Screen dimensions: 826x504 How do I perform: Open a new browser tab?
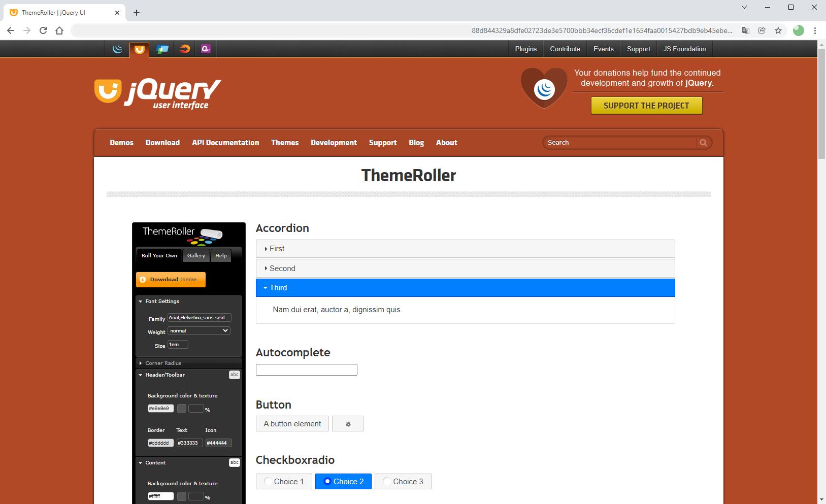tap(137, 13)
